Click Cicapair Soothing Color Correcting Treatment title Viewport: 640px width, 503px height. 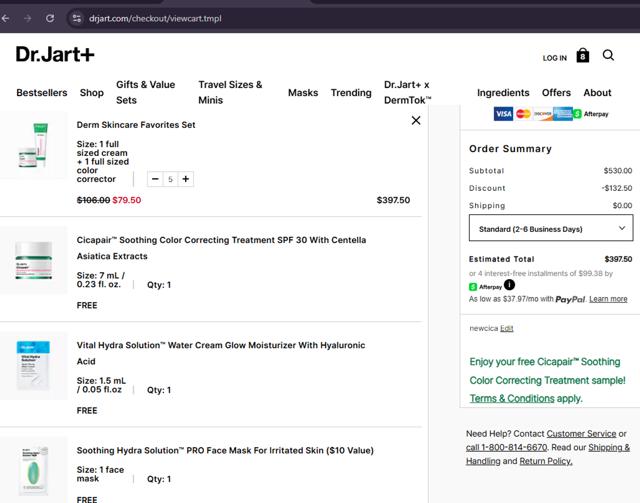(221, 248)
